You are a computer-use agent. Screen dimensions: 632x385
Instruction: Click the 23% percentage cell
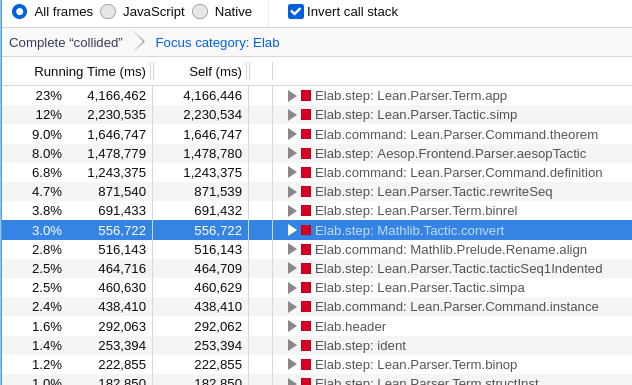point(49,96)
